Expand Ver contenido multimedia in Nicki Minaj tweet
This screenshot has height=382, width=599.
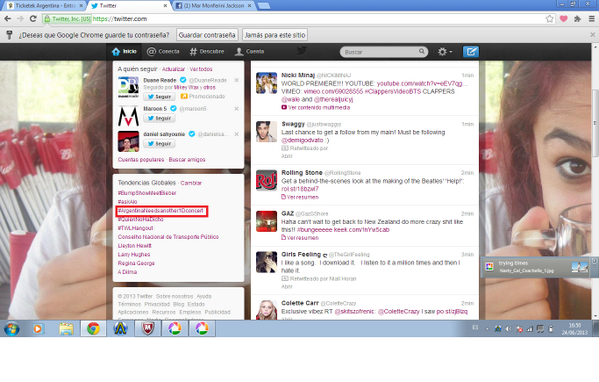pos(316,108)
